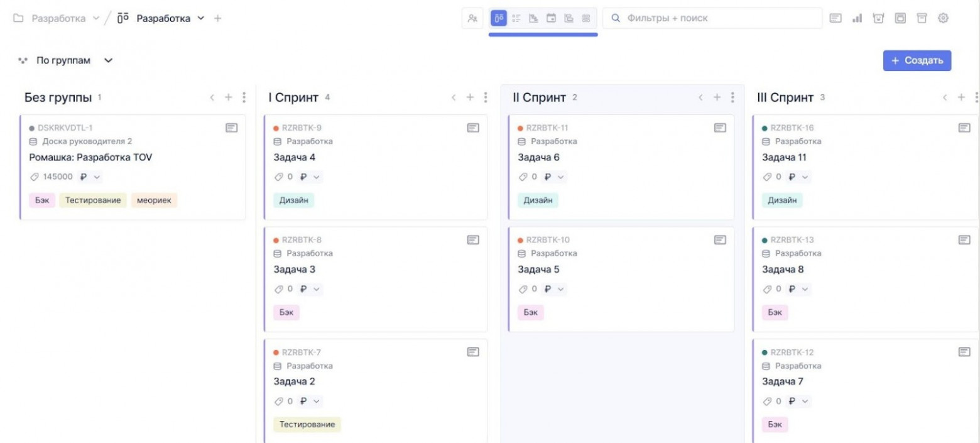Open I Спринт three-dot menu

coord(486,97)
